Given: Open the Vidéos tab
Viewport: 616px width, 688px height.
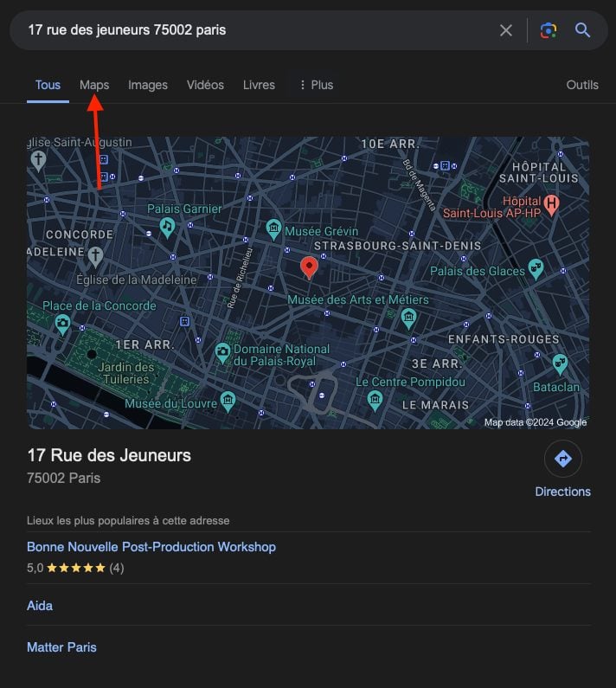Looking at the screenshot, I should click(x=205, y=85).
